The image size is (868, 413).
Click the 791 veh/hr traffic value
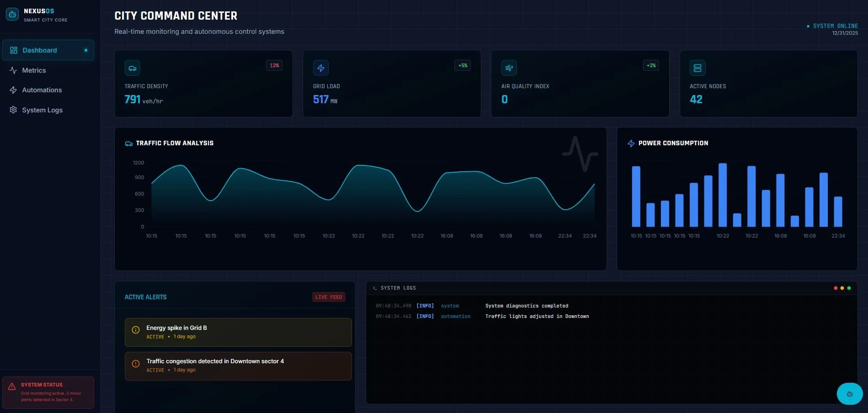[144, 100]
